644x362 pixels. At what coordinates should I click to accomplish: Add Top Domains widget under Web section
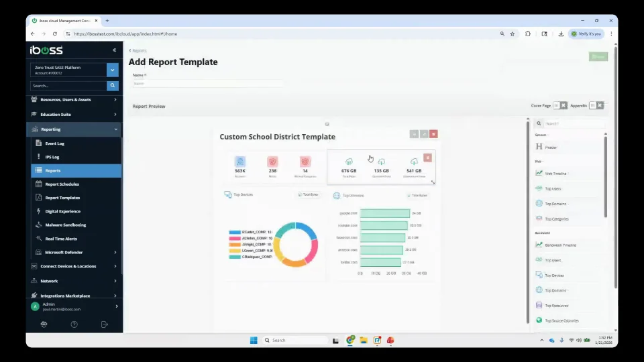point(555,204)
